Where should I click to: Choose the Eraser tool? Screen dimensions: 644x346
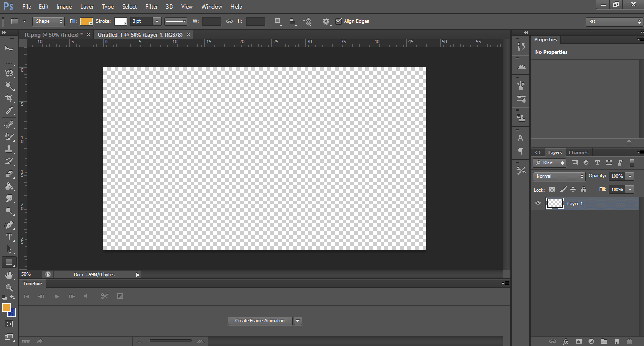pos(9,174)
